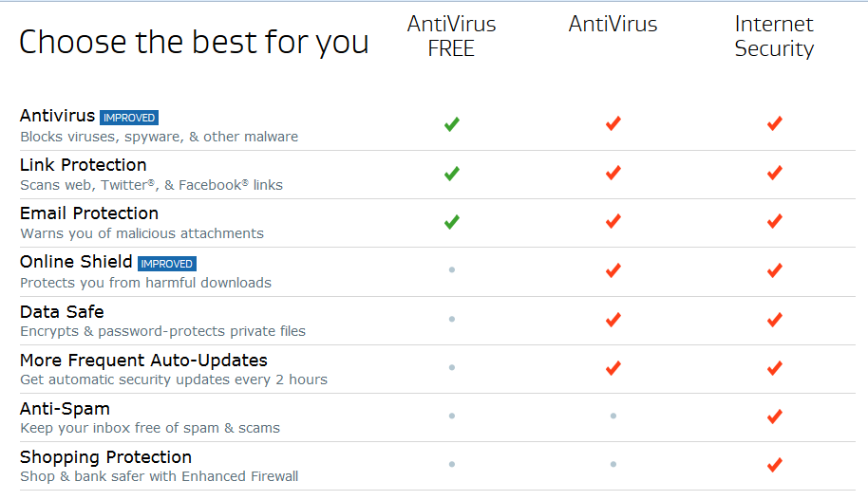This screenshot has width=868, height=500.
Task: Click Data Safe checkmark under Internet Security
Action: [775, 319]
